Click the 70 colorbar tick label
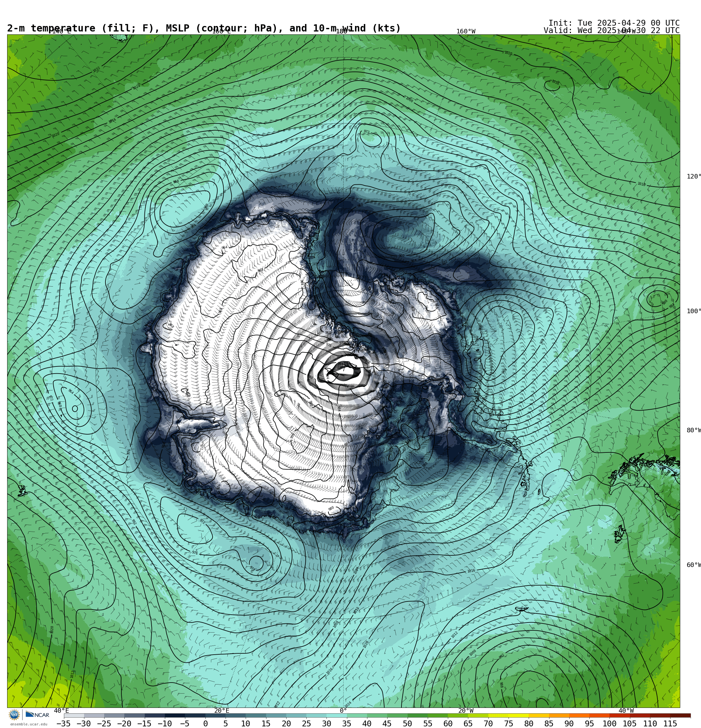The image size is (701, 728). coord(488,723)
